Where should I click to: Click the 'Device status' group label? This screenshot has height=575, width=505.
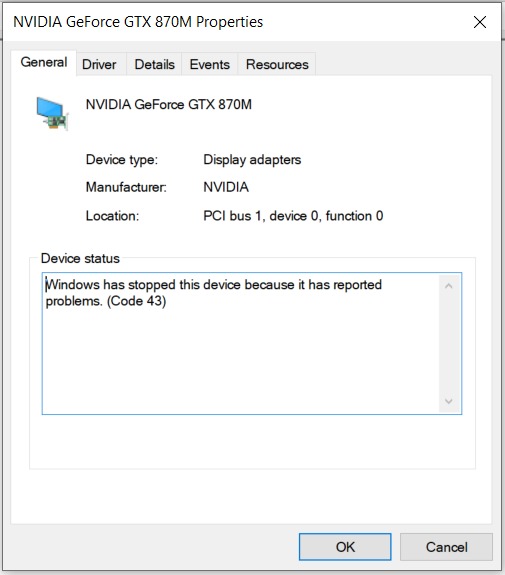pyautogui.click(x=80, y=259)
